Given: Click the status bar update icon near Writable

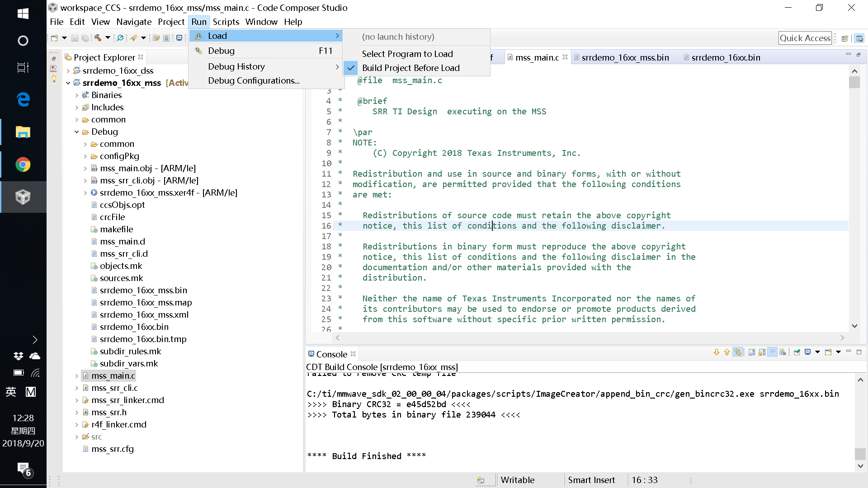Looking at the screenshot, I should click(x=481, y=480).
